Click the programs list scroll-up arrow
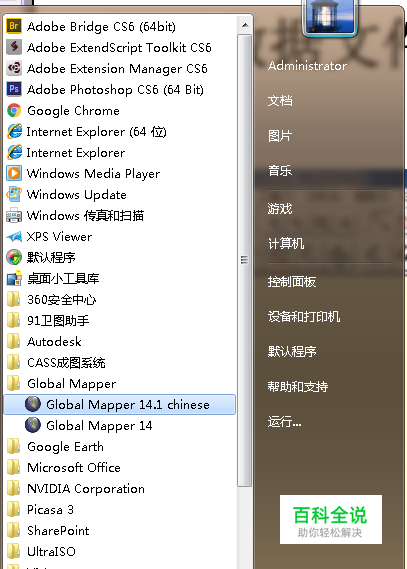The width and height of the screenshot is (407, 569). (x=245, y=25)
